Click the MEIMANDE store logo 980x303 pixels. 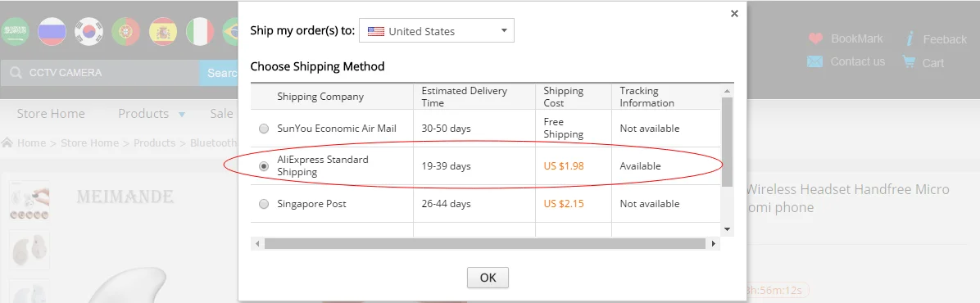[x=125, y=197]
